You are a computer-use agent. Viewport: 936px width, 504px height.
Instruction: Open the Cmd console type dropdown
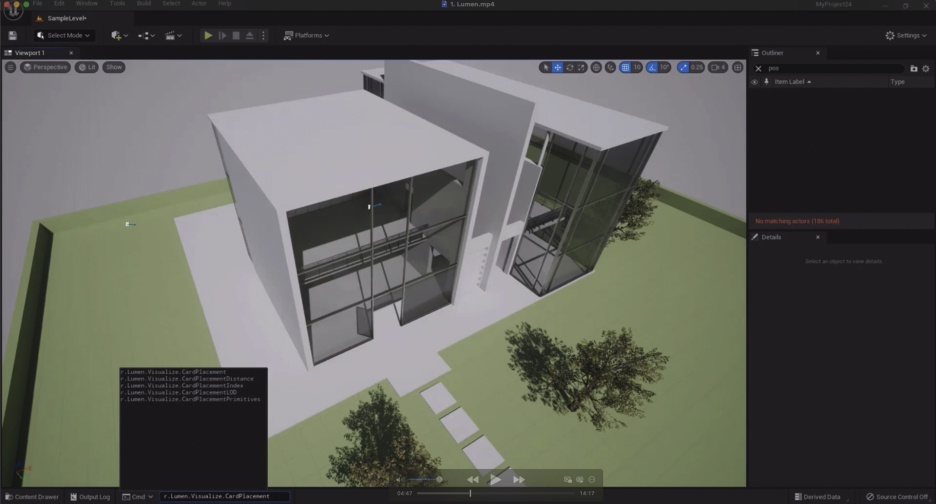tap(138, 497)
